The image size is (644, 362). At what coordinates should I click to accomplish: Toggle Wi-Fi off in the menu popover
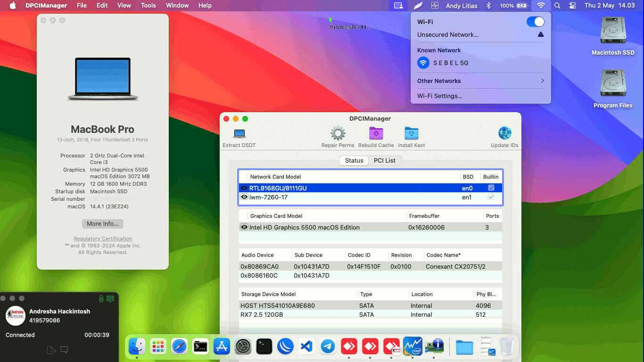coord(536,22)
